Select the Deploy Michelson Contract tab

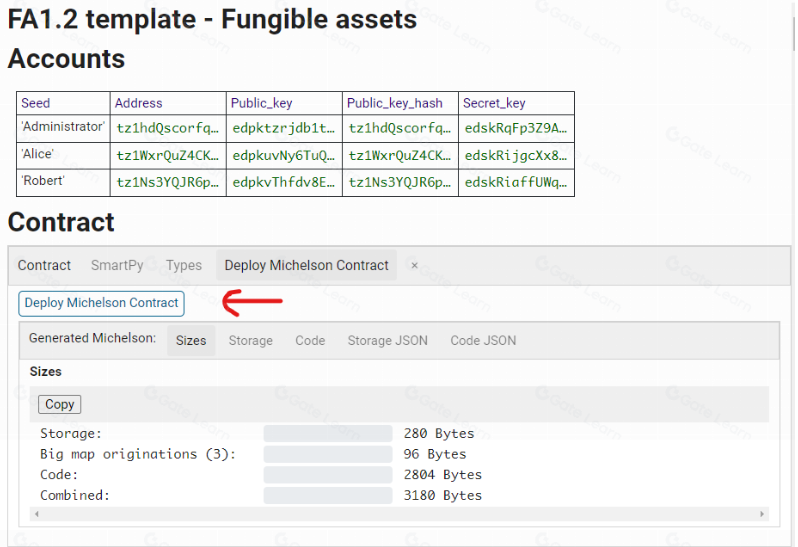point(306,265)
